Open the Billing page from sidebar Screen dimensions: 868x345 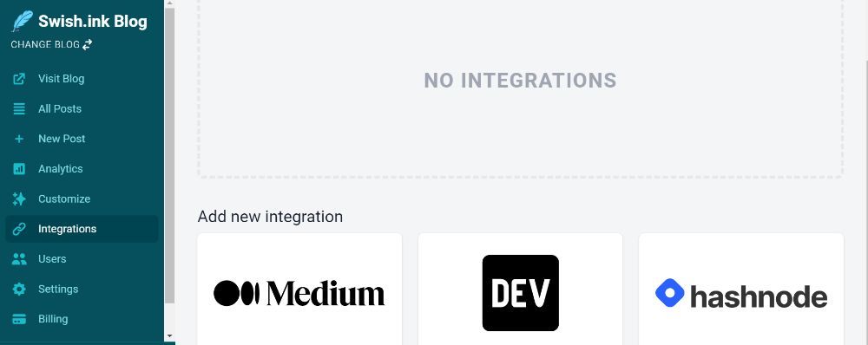click(82, 319)
